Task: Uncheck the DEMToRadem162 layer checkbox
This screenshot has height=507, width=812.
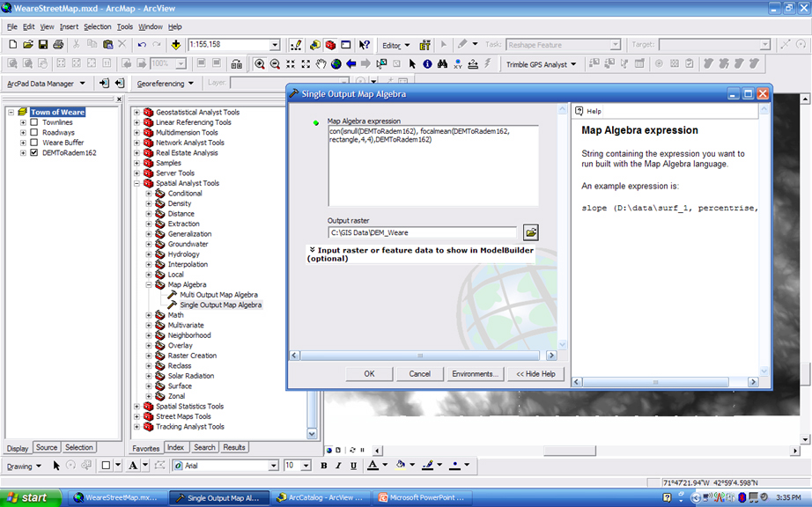Action: (34, 152)
